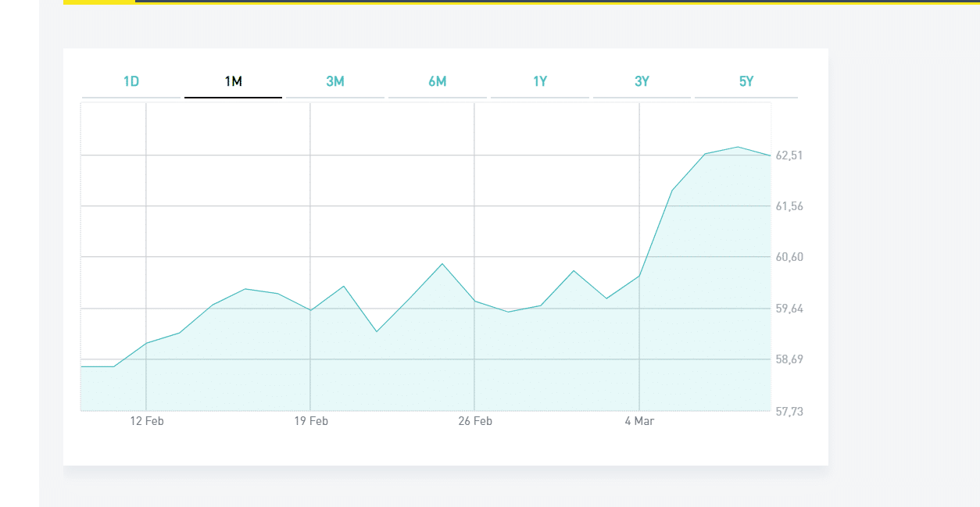Viewport: 980px width, 507px height.
Task: Click the 19 Feb date label
Action: pos(311,421)
